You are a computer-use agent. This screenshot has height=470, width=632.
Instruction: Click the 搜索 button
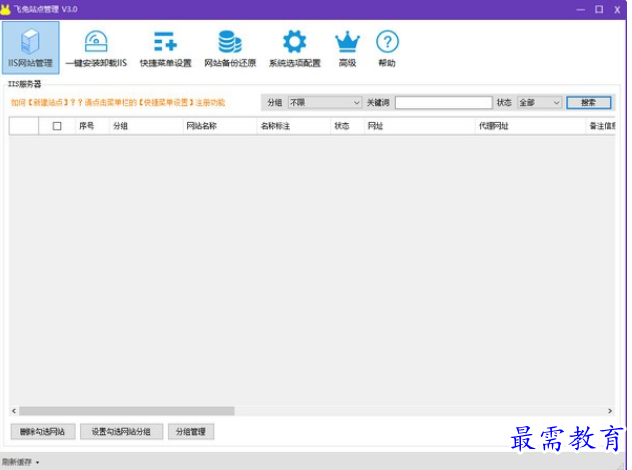[x=588, y=102]
